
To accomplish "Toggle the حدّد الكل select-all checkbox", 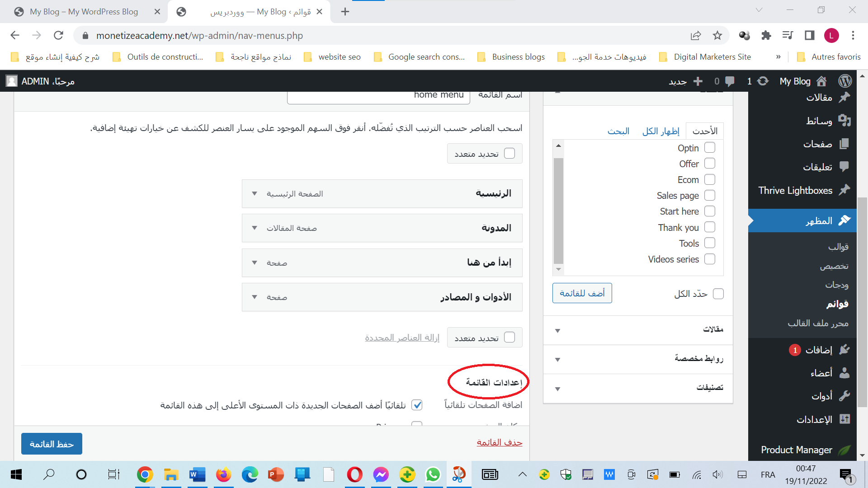I will 718,294.
